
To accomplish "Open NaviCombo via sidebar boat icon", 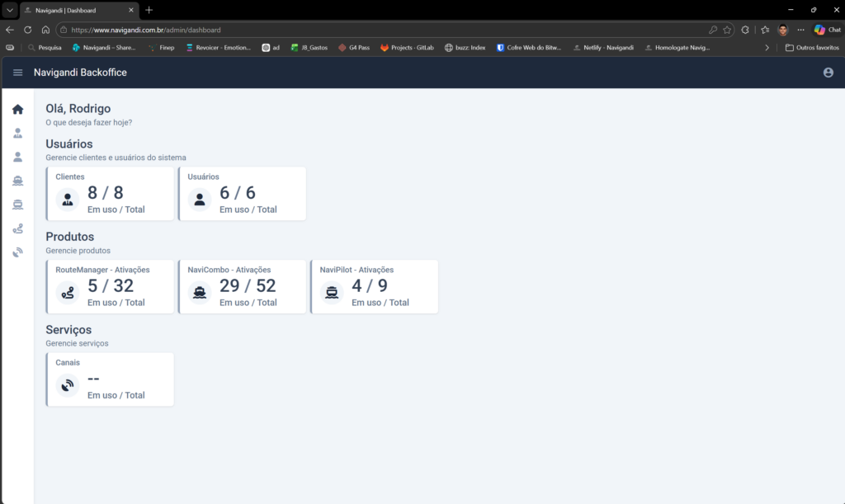I will pos(18,181).
